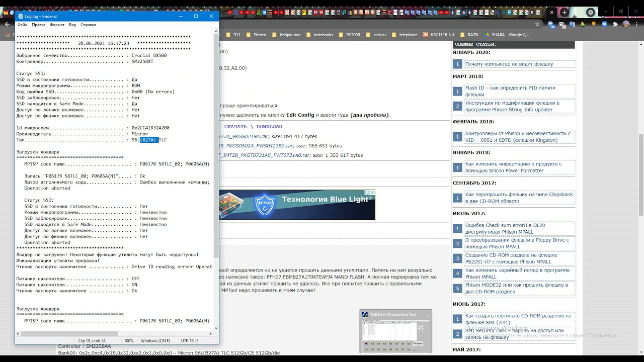Bookmark this page with the star icon
644x362 pixels.
(x=537, y=24)
